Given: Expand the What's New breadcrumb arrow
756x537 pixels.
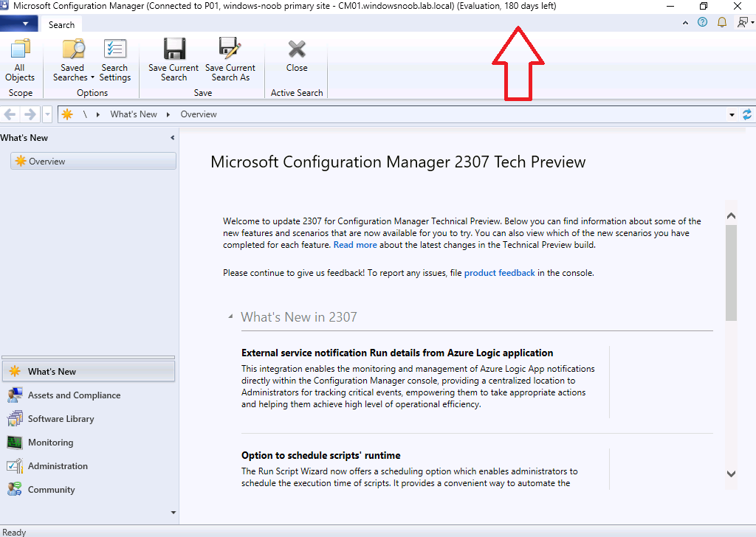Looking at the screenshot, I should [x=168, y=114].
